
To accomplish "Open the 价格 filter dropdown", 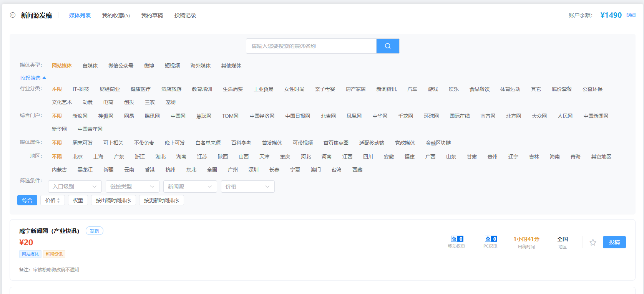I will coord(248,187).
